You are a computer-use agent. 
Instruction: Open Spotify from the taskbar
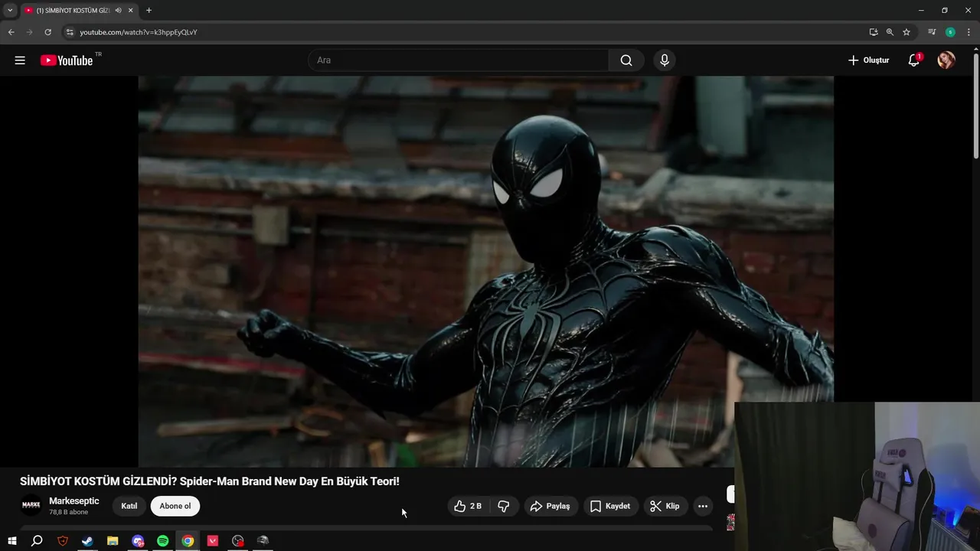click(x=162, y=541)
